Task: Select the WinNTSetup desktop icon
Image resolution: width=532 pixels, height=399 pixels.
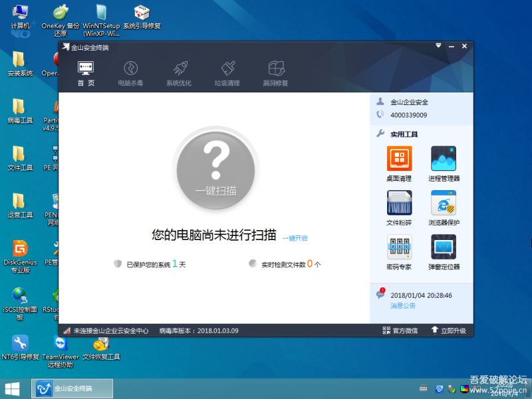Action: coord(101,21)
